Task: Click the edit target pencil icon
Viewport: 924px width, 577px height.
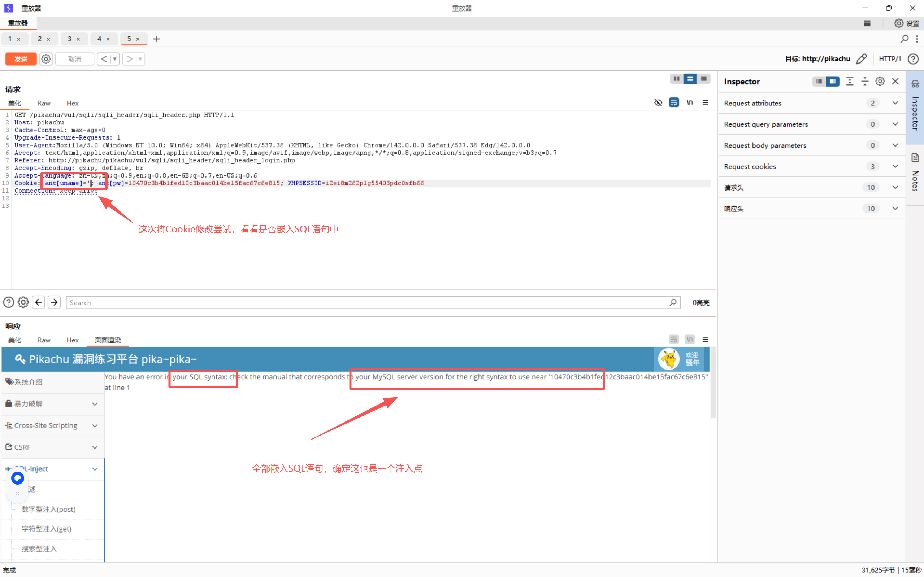Action: 861,59
